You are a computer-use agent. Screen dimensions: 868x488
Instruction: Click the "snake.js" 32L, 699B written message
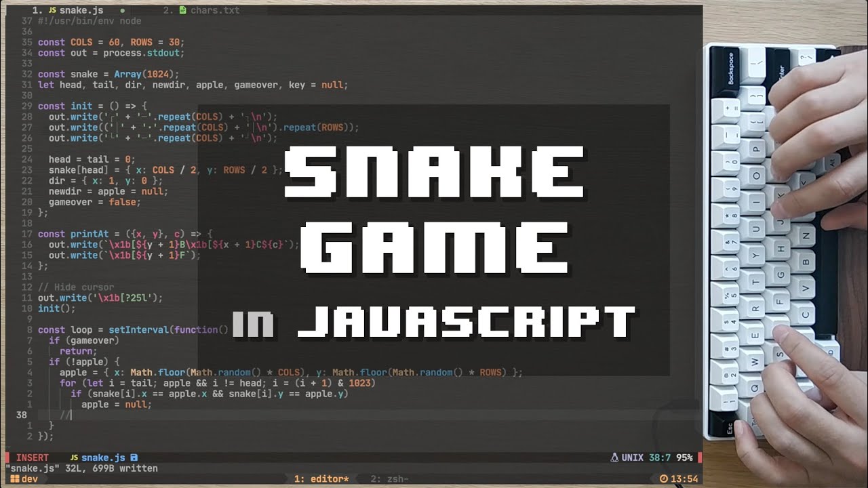tap(81, 468)
